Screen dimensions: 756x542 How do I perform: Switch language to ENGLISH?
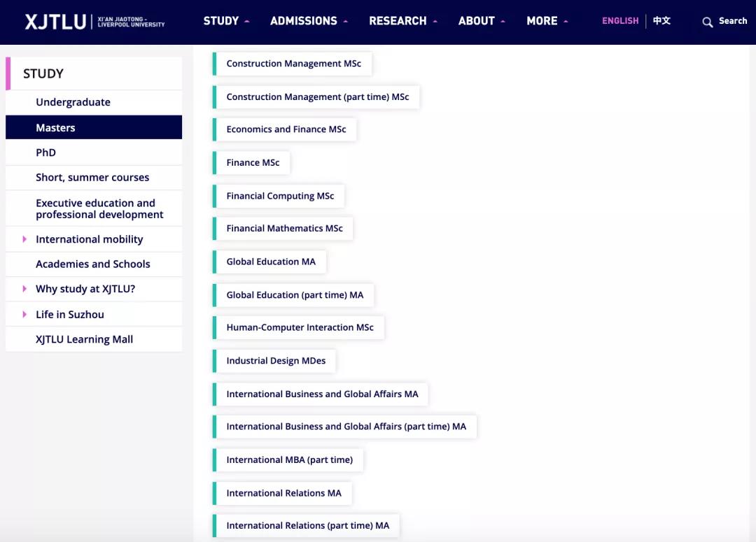point(620,21)
